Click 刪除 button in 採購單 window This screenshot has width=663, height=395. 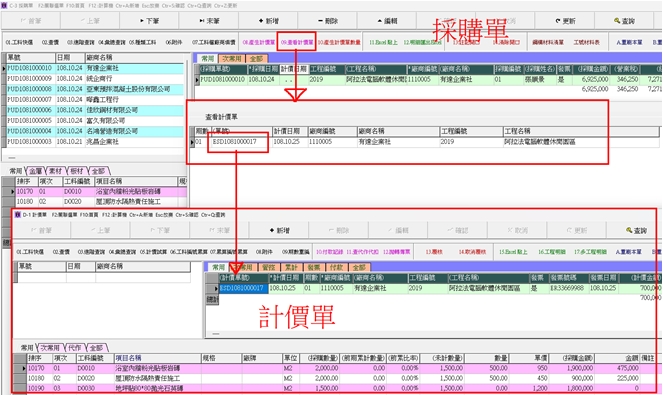(328, 21)
